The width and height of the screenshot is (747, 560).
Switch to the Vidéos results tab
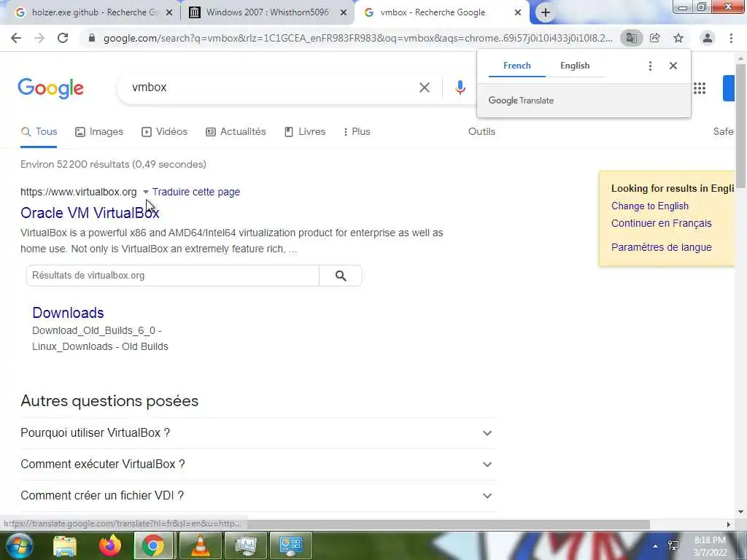pyautogui.click(x=164, y=132)
